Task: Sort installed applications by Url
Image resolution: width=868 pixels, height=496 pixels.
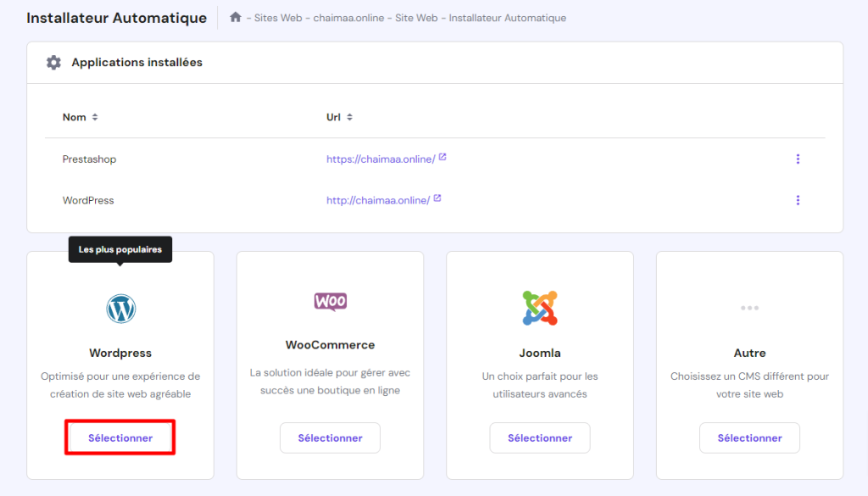Action: point(337,117)
